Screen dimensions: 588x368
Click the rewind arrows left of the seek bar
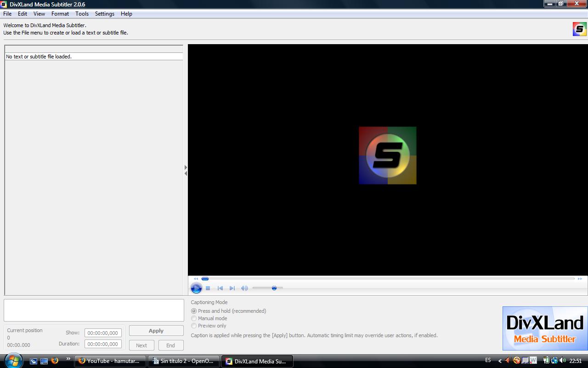[x=196, y=279]
